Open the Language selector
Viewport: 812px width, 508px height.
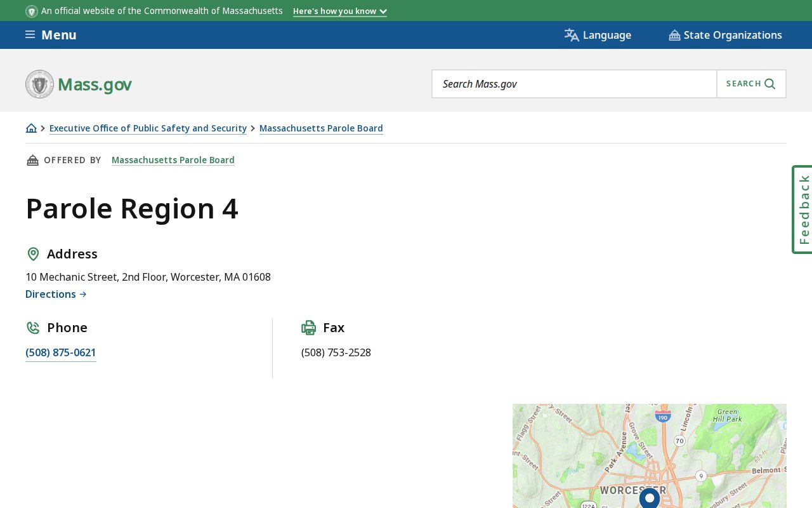click(598, 35)
